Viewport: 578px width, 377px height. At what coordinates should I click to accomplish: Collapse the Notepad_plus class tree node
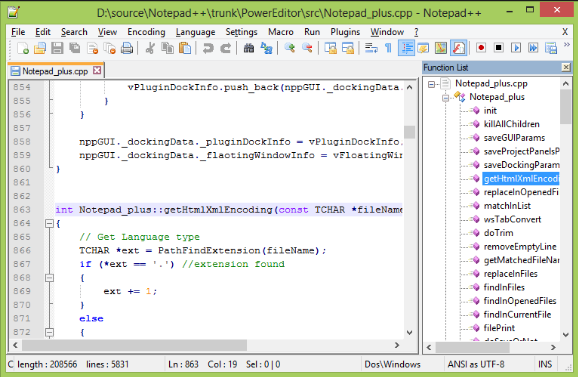click(x=445, y=98)
